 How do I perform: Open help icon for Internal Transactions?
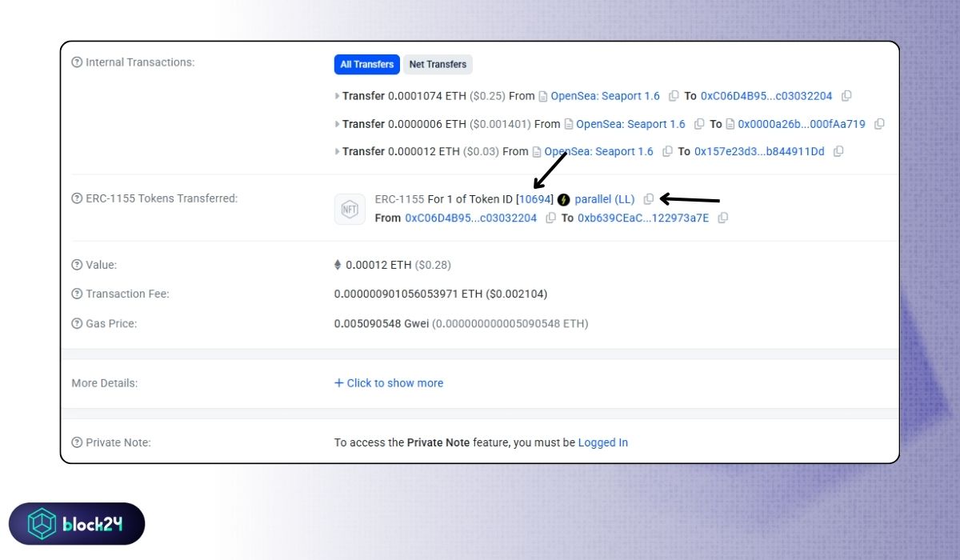tap(78, 62)
